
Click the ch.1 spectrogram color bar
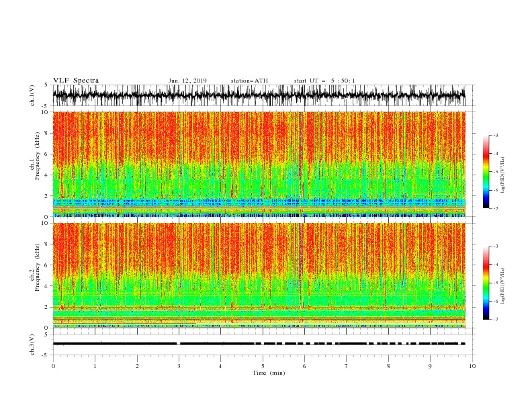[486, 172]
